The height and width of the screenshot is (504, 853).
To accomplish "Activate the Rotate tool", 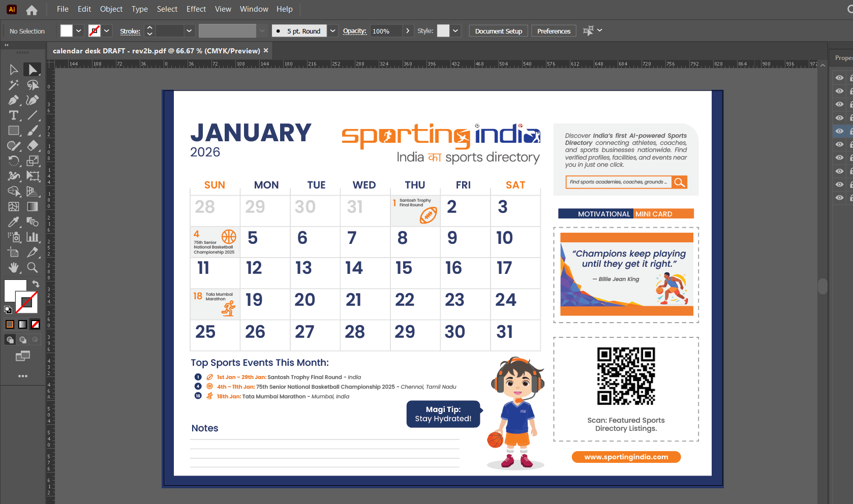I will (x=14, y=161).
